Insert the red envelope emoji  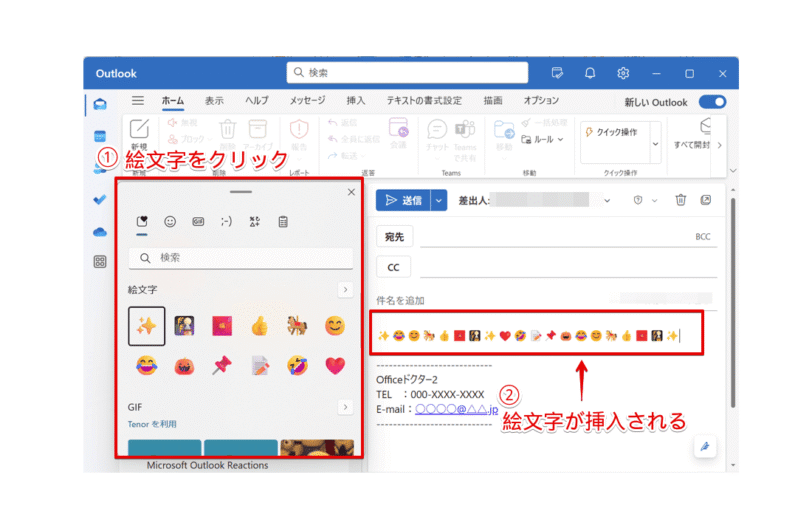click(222, 326)
